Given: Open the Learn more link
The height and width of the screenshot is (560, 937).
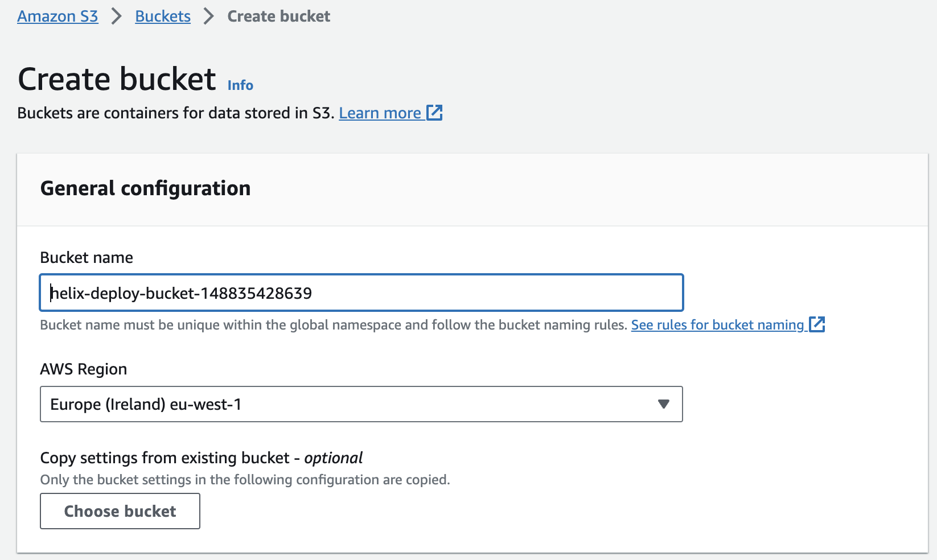Looking at the screenshot, I should pyautogui.click(x=380, y=113).
